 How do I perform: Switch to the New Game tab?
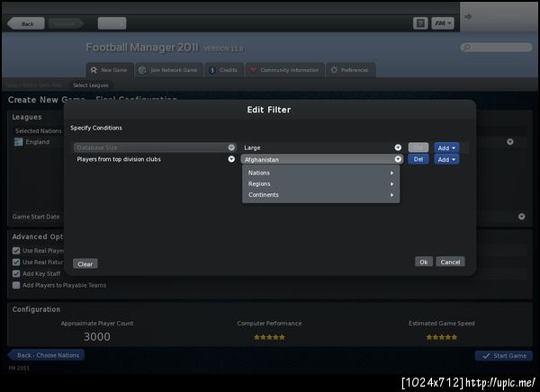point(110,70)
